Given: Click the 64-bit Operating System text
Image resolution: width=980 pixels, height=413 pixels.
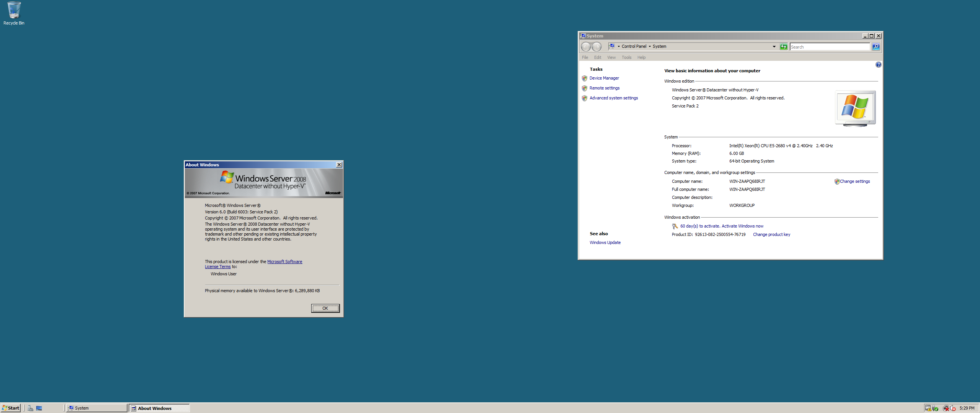Looking at the screenshot, I should (x=751, y=161).
